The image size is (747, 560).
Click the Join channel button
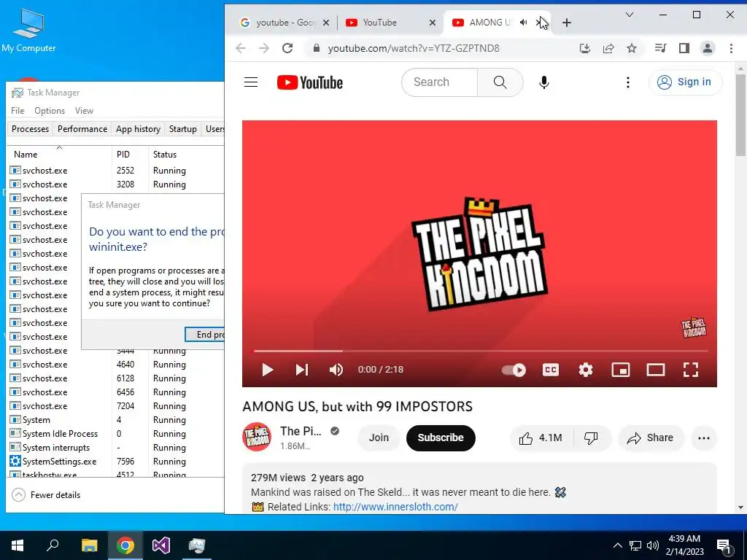pyautogui.click(x=379, y=438)
